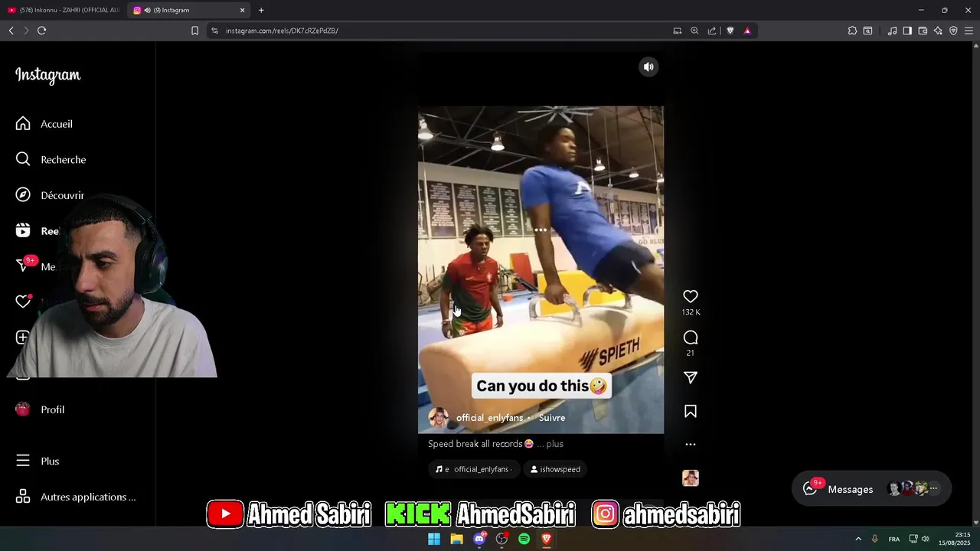
Task: Open the Brave VPN shield icon
Action: tap(953, 31)
